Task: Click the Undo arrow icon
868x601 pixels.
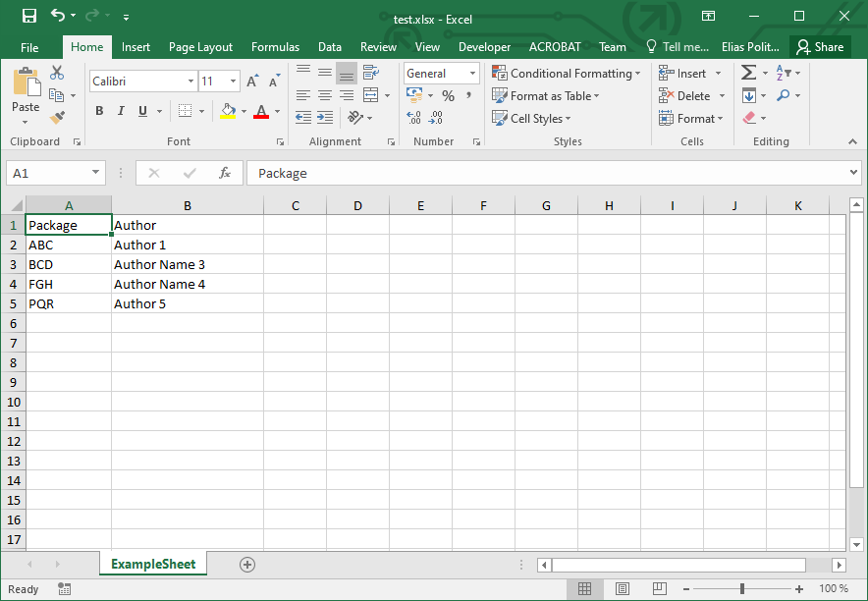Action: pos(58,15)
